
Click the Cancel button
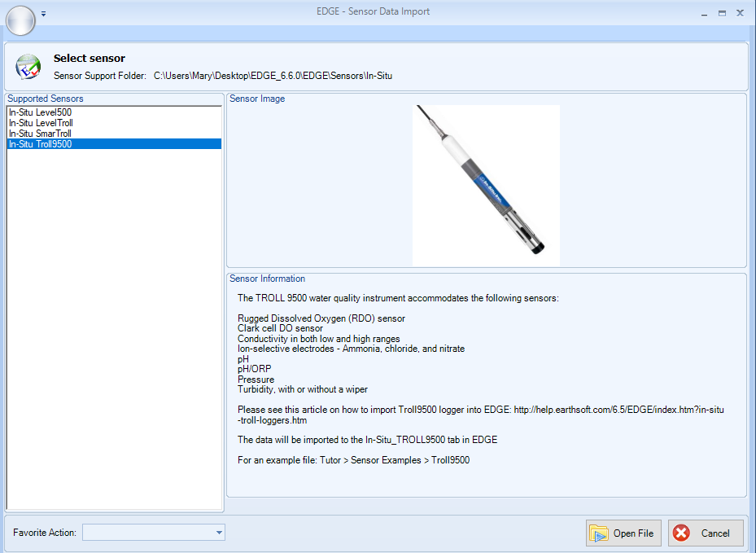click(706, 533)
